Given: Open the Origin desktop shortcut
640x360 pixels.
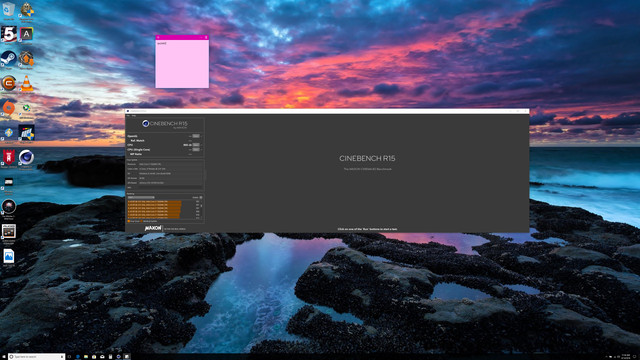Looking at the screenshot, I should pyautogui.click(x=8, y=109).
